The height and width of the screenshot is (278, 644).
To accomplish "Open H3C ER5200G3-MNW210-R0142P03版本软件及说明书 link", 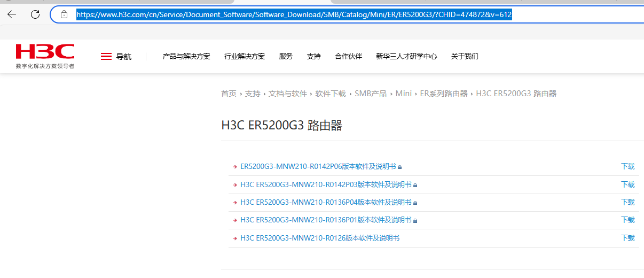I will [x=326, y=185].
